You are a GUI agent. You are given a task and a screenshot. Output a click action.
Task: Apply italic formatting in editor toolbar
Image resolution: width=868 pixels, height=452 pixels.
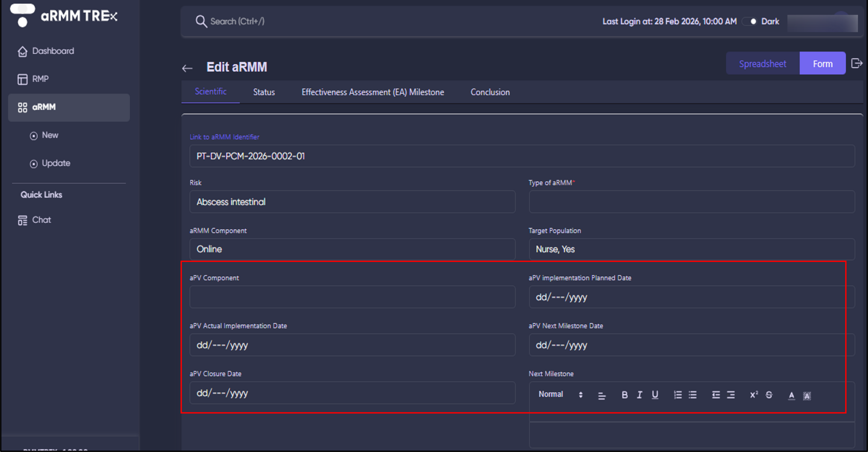point(639,395)
